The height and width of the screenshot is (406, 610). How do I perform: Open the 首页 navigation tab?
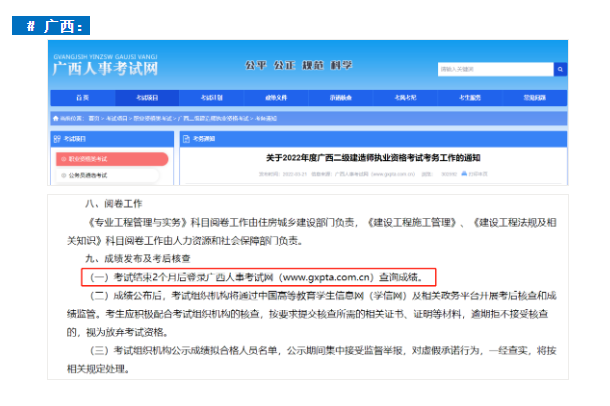82,98
